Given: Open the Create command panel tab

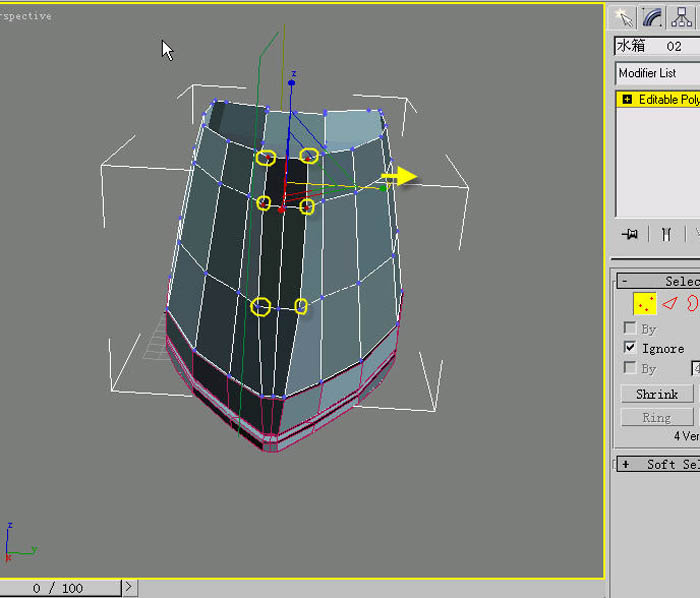Looking at the screenshot, I should 623,18.
